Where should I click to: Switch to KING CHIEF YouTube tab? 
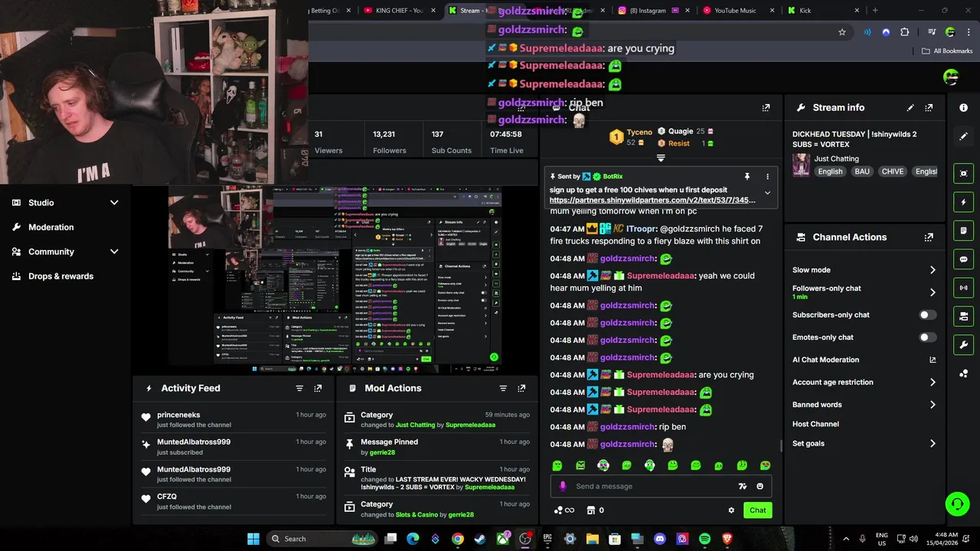[x=398, y=11]
